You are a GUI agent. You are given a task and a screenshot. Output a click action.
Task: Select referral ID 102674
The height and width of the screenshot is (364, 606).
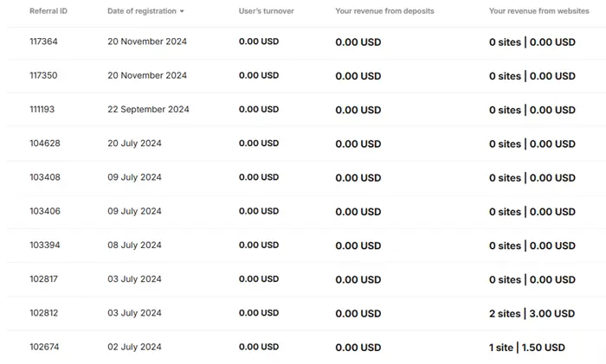tap(44, 347)
